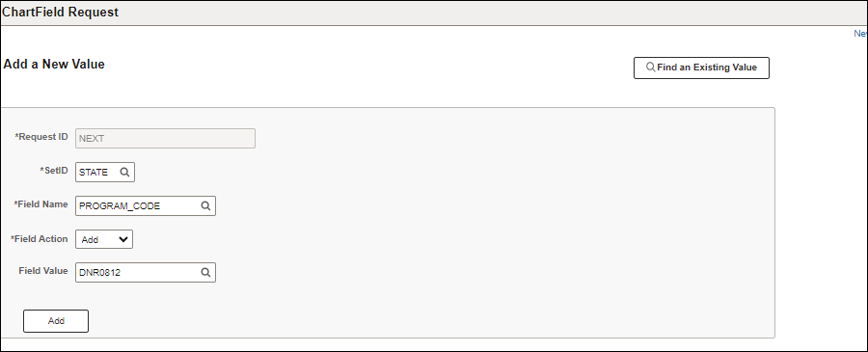Image resolution: width=868 pixels, height=352 pixels.
Task: Focus the Field Name input showing PROGRAM_CODE
Action: coord(138,205)
